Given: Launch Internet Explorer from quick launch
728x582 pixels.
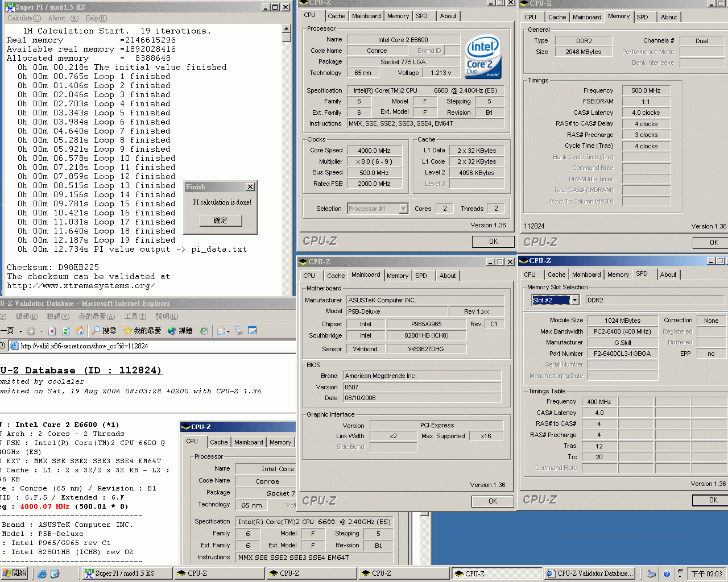Looking at the screenshot, I should [42, 574].
